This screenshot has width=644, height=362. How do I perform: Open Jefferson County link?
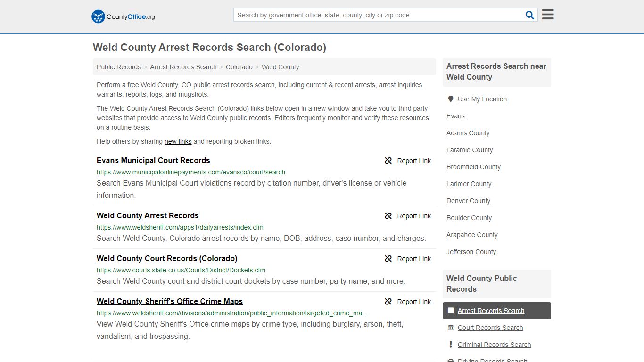coord(471,252)
